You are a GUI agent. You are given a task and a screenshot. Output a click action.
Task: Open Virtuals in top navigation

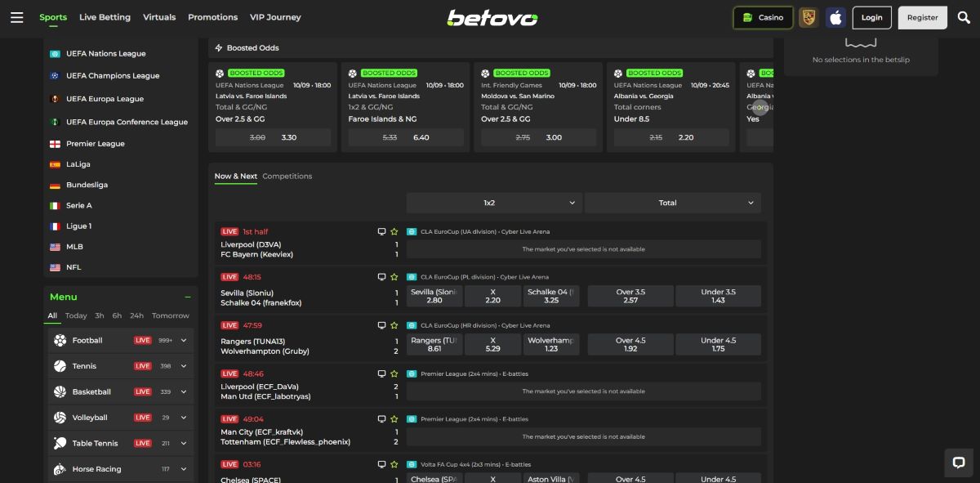pos(159,17)
